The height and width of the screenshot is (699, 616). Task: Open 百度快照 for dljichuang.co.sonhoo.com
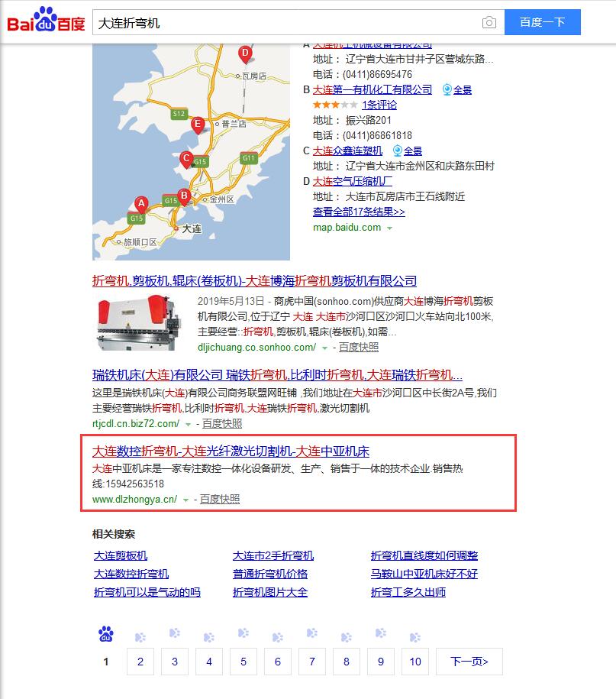coord(359,348)
